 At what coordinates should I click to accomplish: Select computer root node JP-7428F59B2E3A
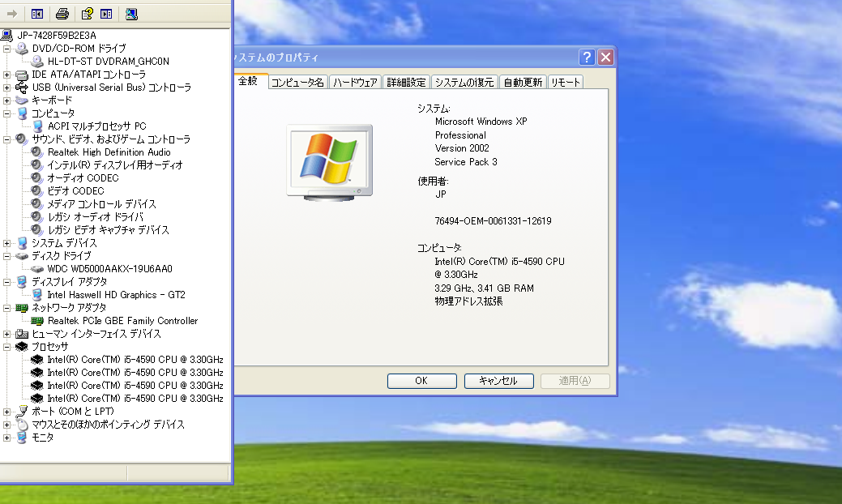click(x=57, y=36)
